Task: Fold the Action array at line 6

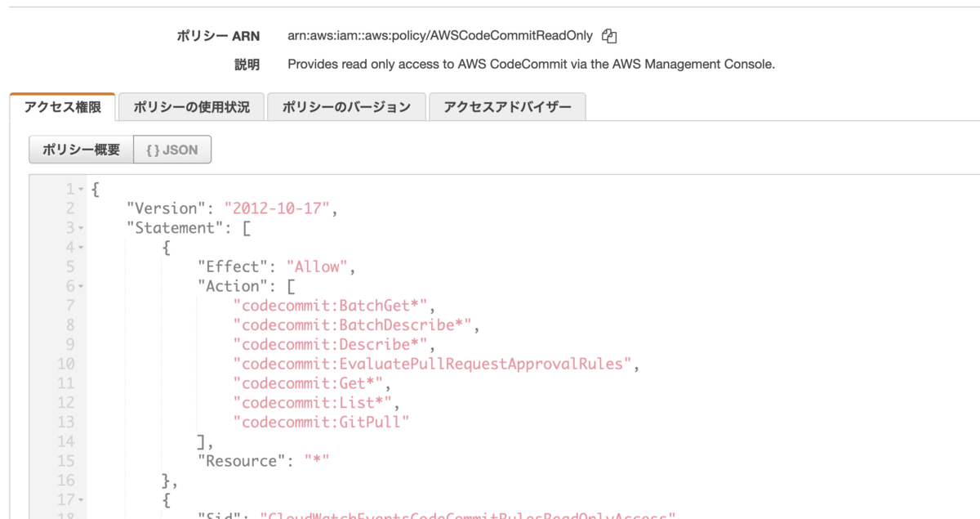Action: [81, 287]
